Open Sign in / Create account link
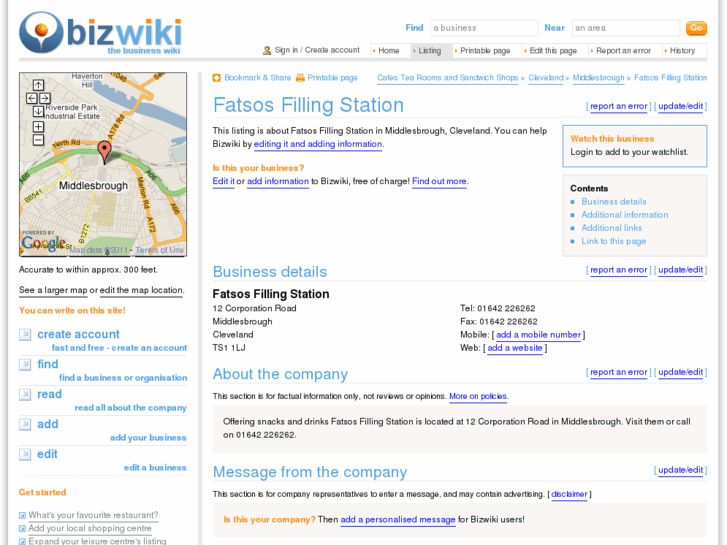The width and height of the screenshot is (727, 545). (x=317, y=50)
